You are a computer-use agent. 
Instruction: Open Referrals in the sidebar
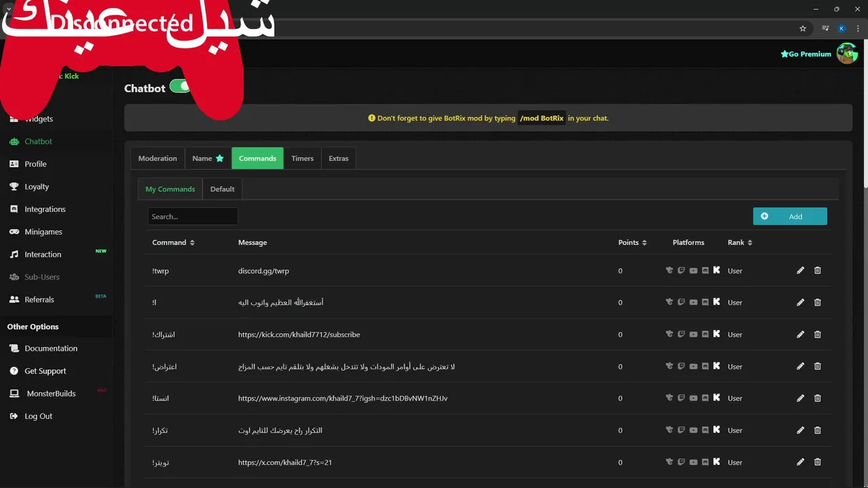(39, 300)
